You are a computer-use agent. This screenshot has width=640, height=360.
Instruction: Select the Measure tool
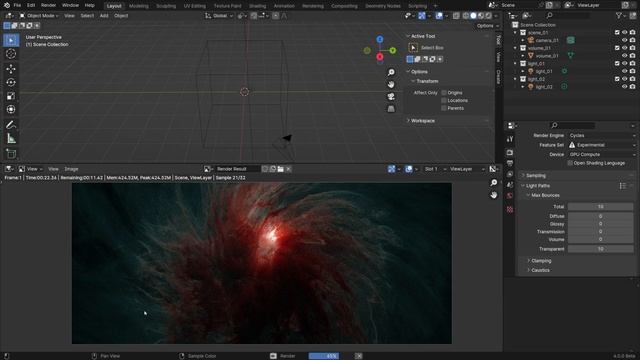click(x=11, y=139)
